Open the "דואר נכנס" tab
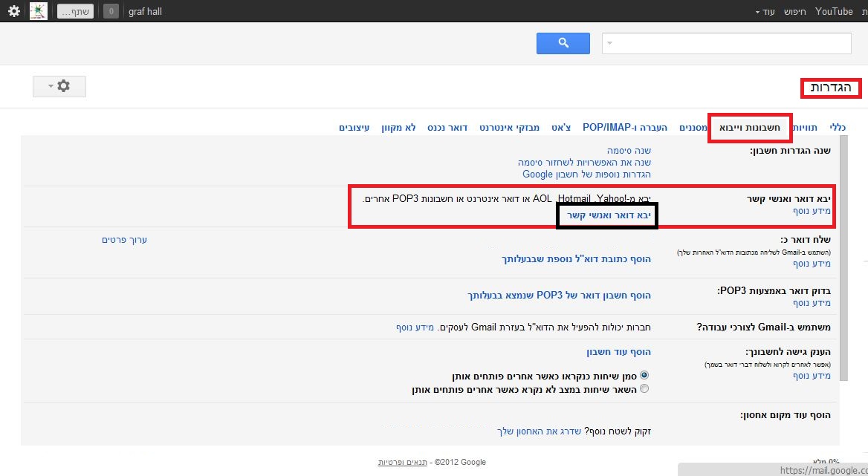This screenshot has height=476, width=868. coord(447,128)
